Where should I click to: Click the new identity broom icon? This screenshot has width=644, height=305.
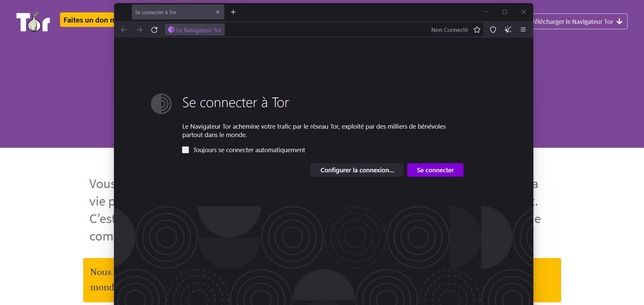point(508,30)
